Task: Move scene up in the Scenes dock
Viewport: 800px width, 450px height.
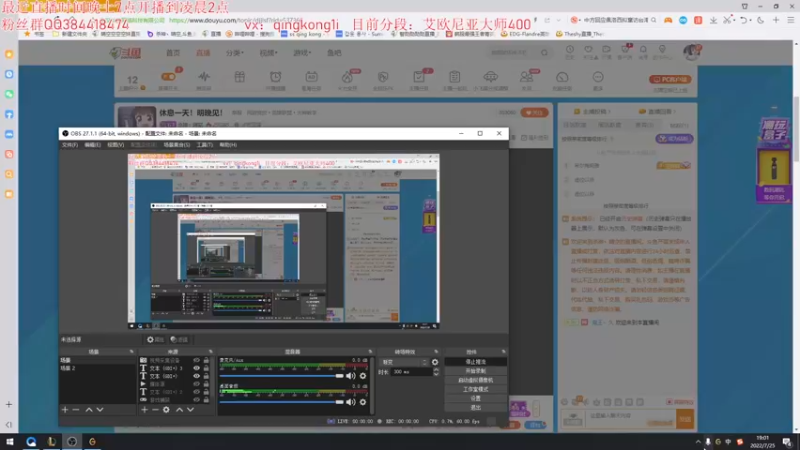Action: (x=89, y=410)
